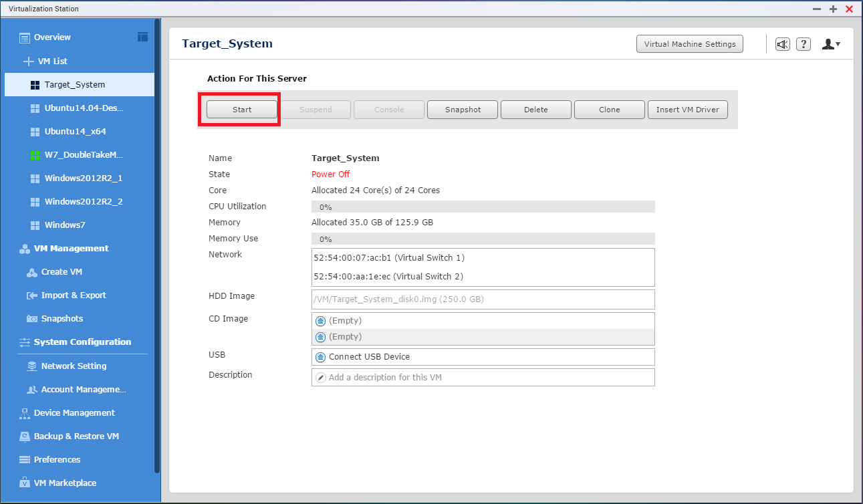Image resolution: width=863 pixels, height=504 pixels.
Task: Expand the VM List plus sign
Action: point(28,61)
